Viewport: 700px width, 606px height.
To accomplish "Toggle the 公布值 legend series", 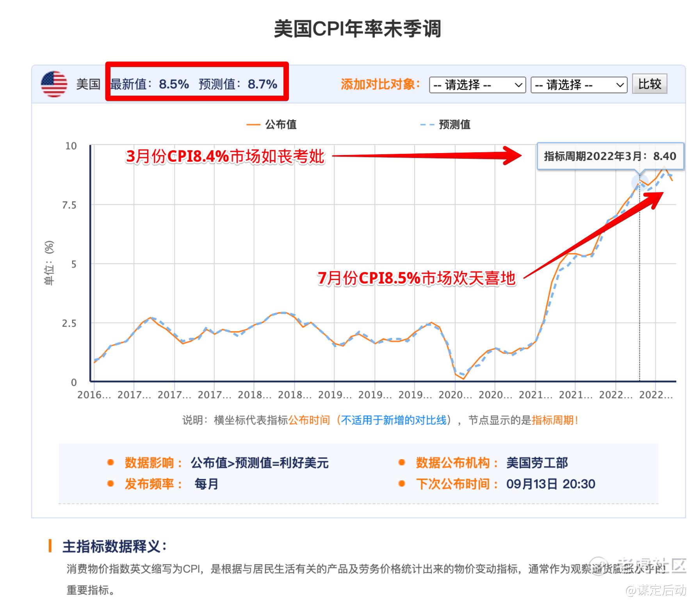I will click(x=272, y=125).
